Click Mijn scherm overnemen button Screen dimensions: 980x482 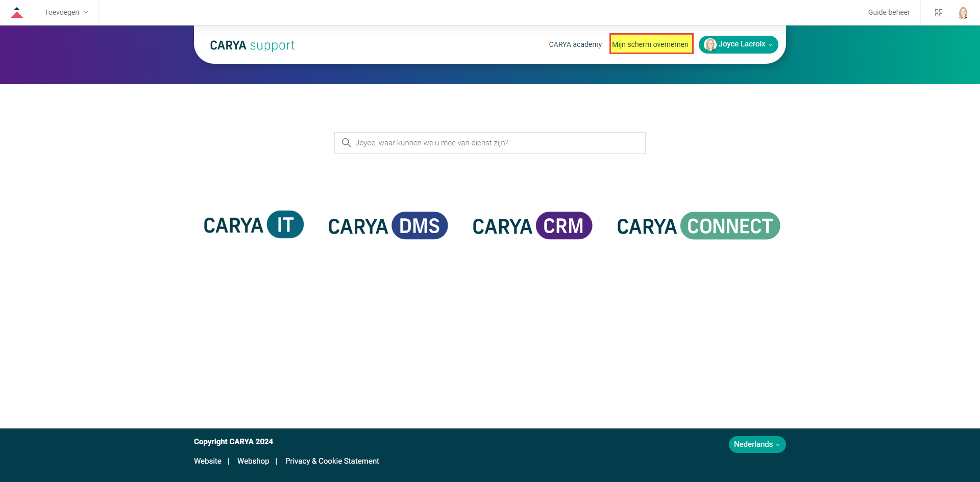[651, 44]
